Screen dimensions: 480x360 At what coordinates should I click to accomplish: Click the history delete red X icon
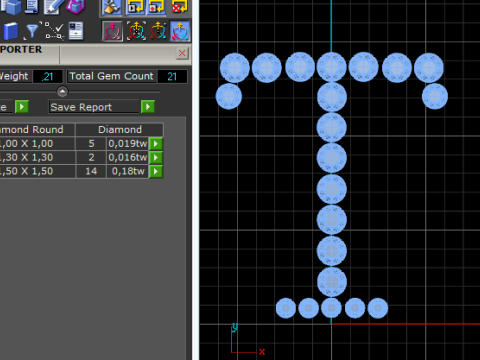tap(180, 7)
